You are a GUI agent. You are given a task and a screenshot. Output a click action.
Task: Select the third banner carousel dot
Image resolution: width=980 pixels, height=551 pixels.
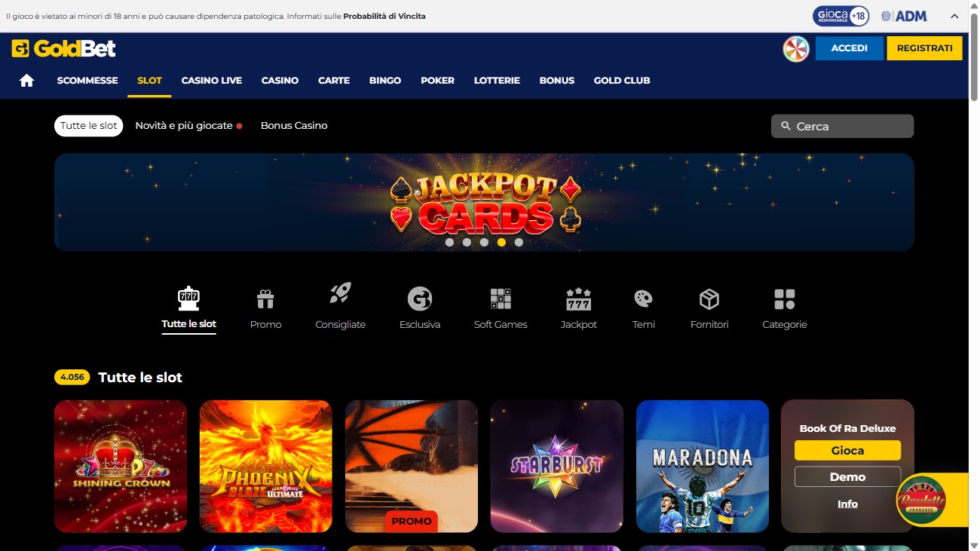click(484, 243)
